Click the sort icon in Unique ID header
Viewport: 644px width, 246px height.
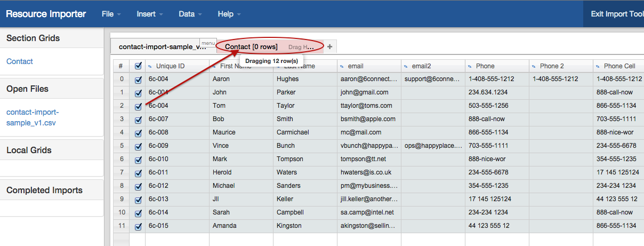150,66
